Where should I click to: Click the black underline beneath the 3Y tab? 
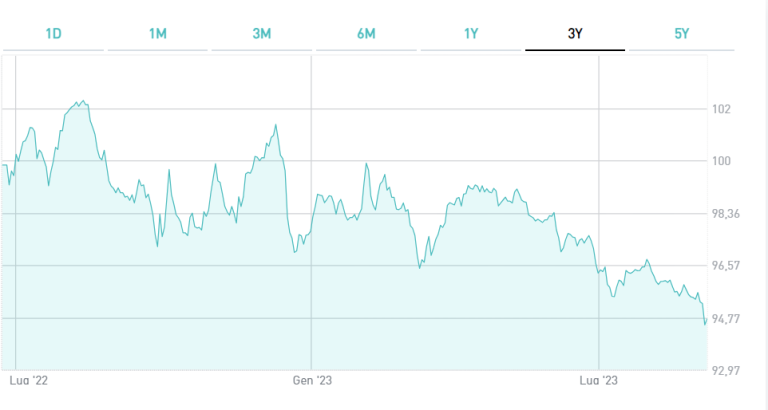coord(575,50)
